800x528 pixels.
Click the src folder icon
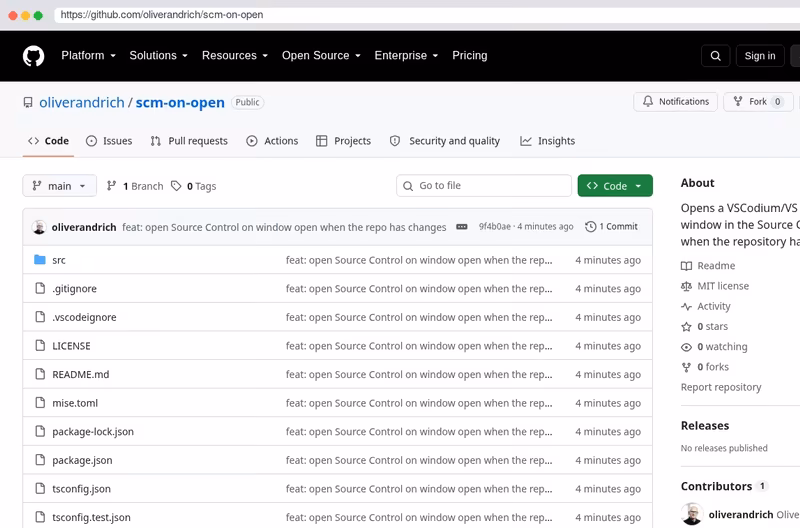pos(40,260)
